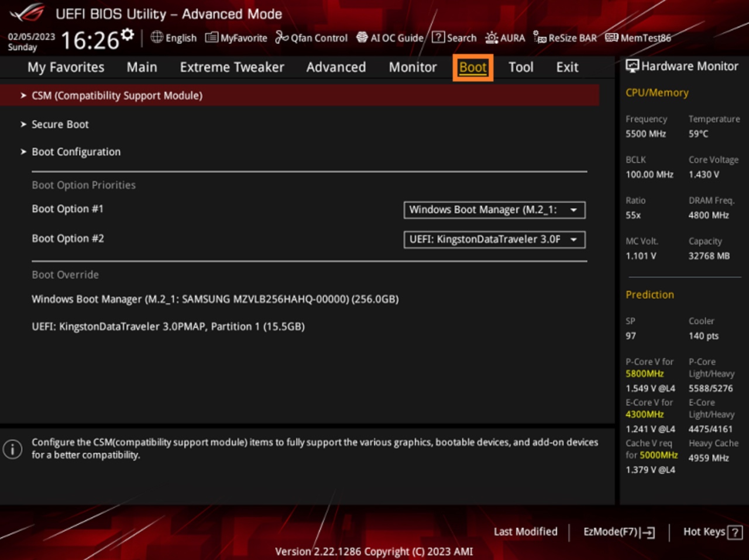
Task: Click the 100.00 MHz BCLK value
Action: tap(650, 174)
